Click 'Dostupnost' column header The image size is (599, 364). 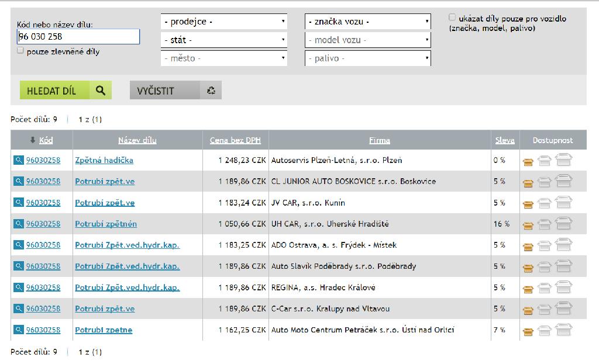pyautogui.click(x=552, y=140)
